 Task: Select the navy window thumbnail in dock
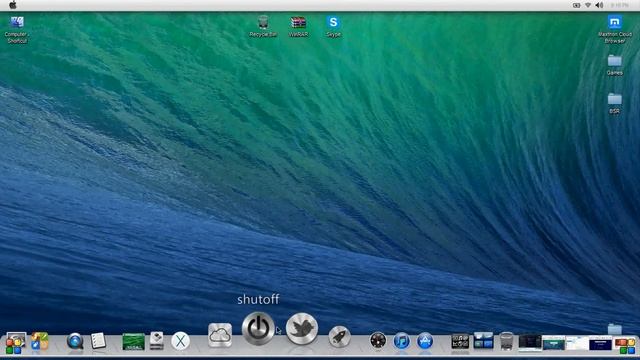(600, 343)
